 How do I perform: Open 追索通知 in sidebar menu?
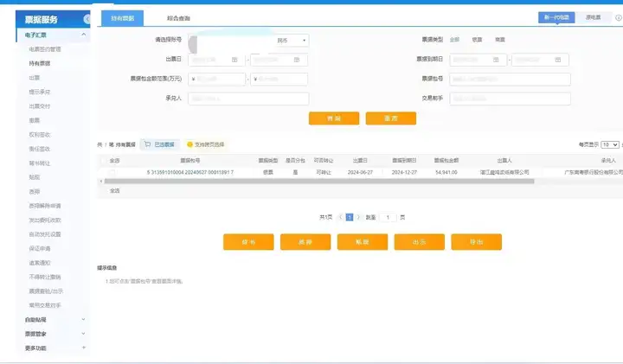(x=40, y=263)
